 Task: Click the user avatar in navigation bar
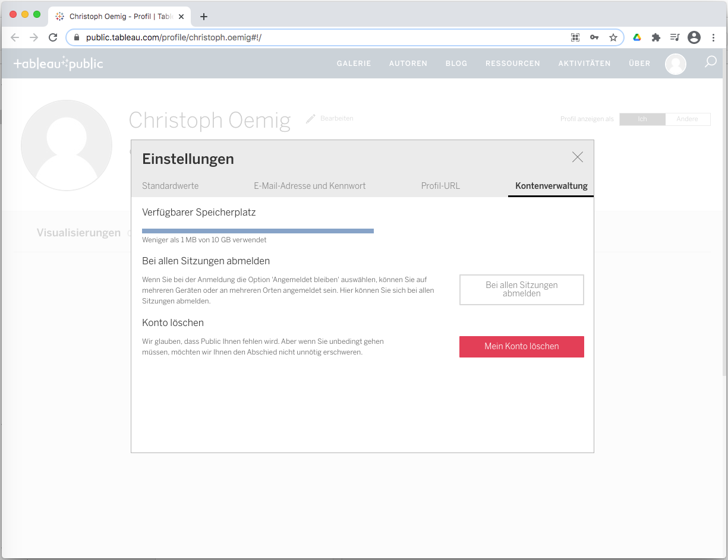675,64
